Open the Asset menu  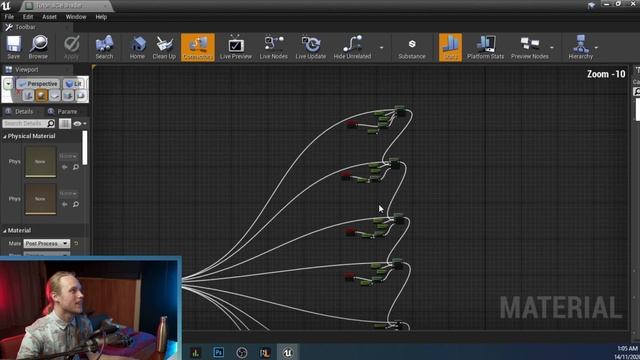coord(49,17)
